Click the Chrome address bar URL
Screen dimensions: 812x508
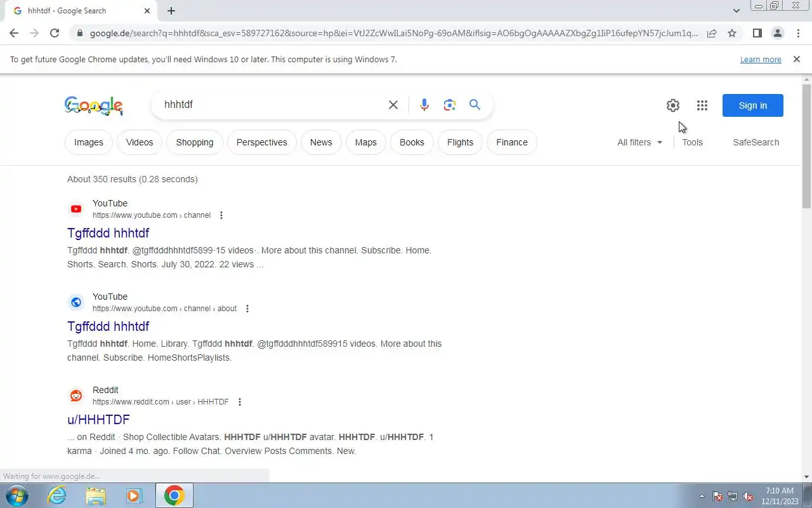[x=393, y=33]
